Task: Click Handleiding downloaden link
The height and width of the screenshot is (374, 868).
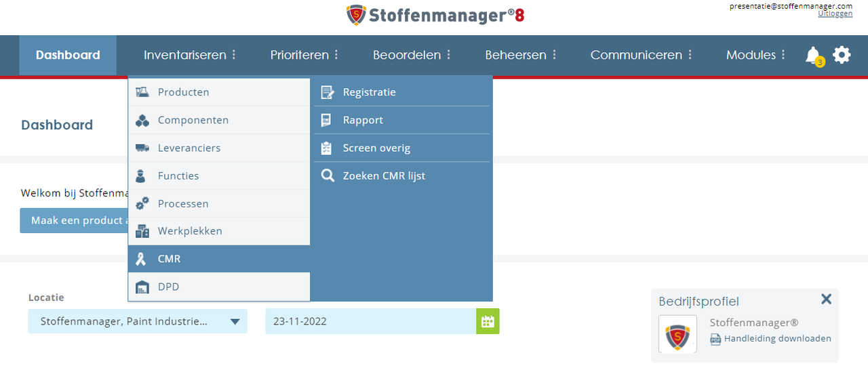Action: coord(777,339)
